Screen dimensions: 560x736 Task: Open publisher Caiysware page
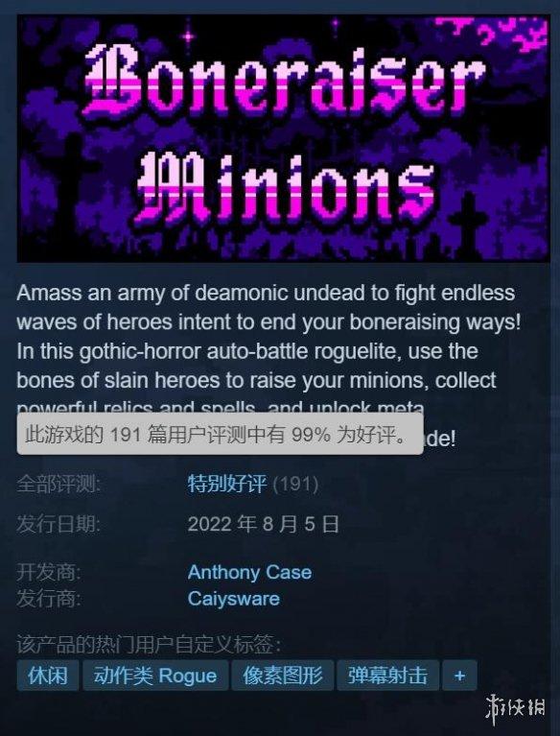tap(234, 599)
